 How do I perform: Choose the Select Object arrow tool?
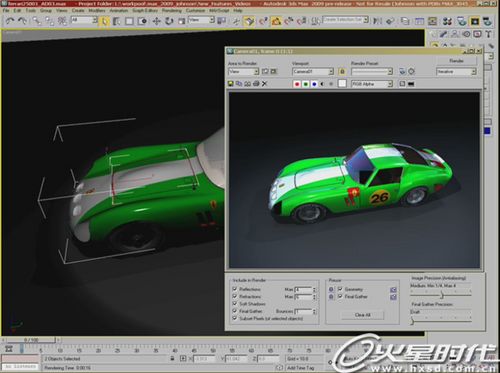(x=104, y=21)
